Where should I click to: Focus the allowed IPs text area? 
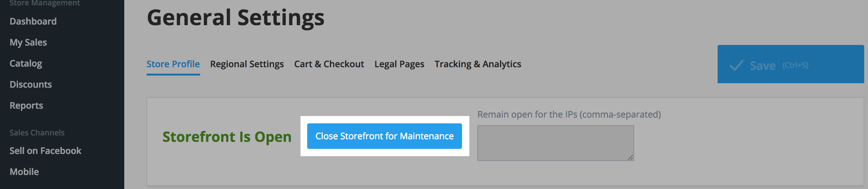tap(556, 143)
